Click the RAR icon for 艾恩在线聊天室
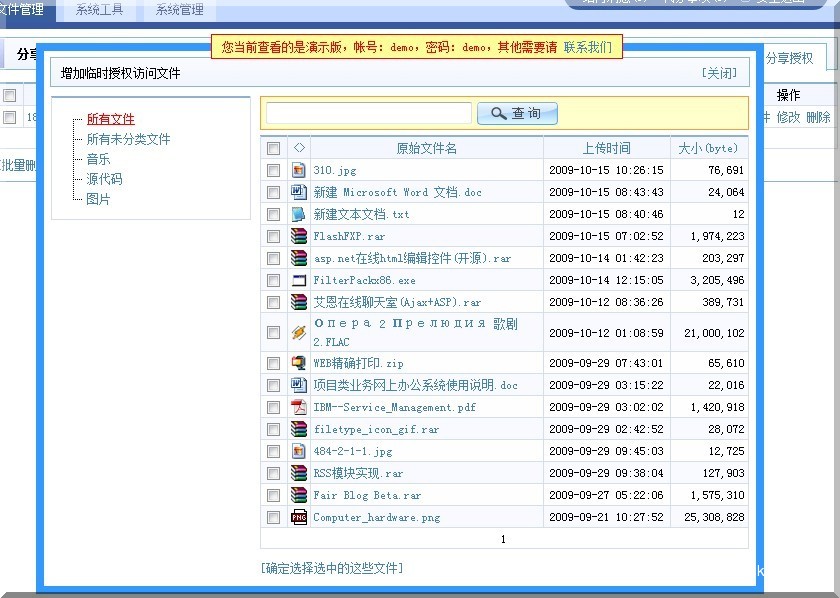 coord(298,302)
